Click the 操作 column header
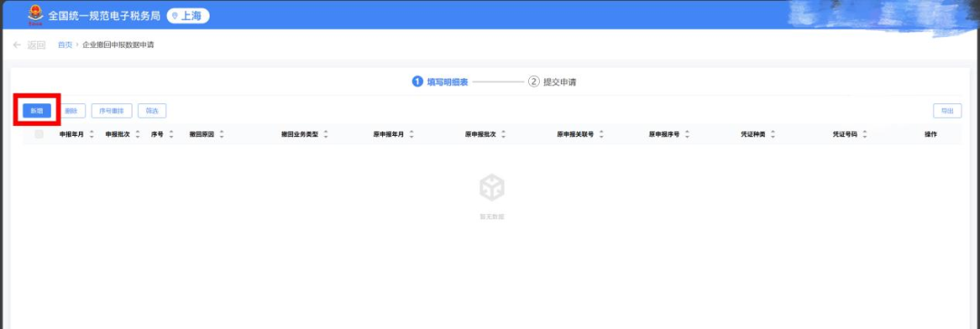This screenshot has width=980, height=329. [x=931, y=134]
